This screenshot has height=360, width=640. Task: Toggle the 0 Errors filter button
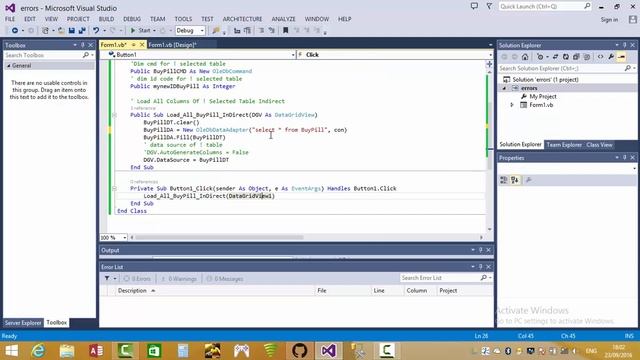tap(137, 279)
